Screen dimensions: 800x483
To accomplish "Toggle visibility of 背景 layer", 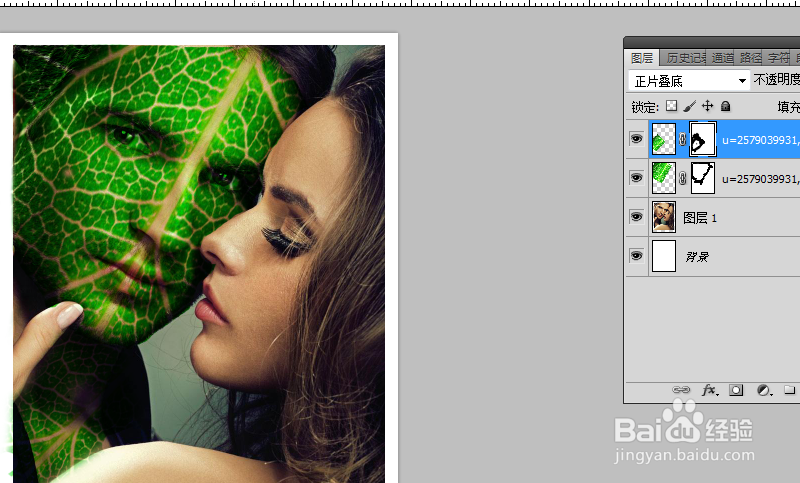I will (x=636, y=256).
